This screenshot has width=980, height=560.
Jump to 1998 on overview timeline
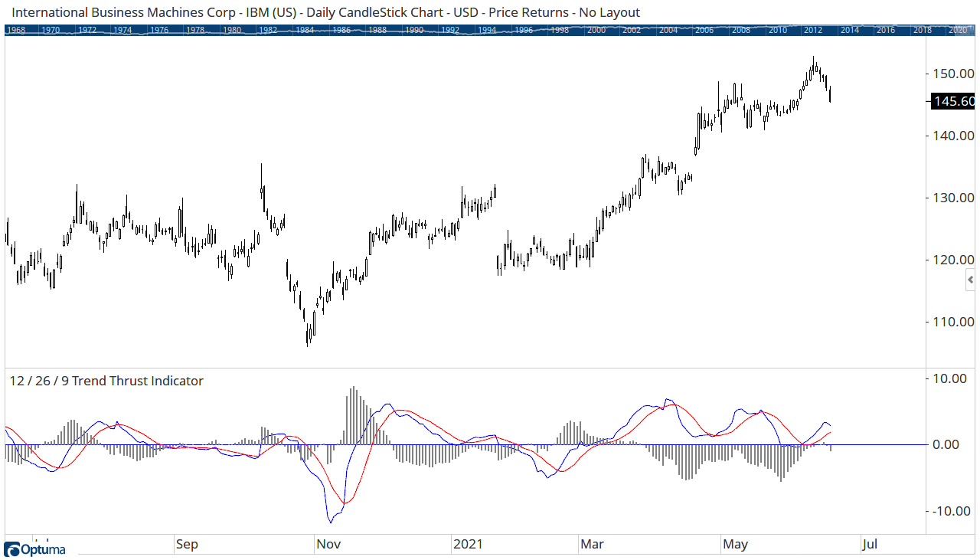click(x=560, y=30)
